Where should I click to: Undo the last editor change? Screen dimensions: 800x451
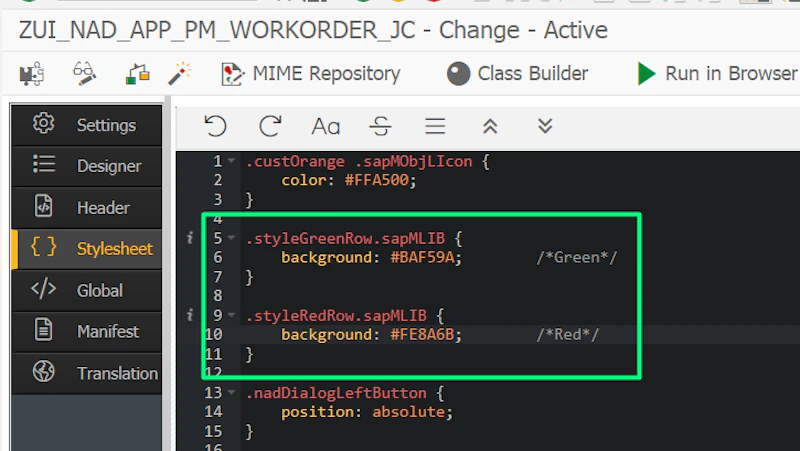215,126
